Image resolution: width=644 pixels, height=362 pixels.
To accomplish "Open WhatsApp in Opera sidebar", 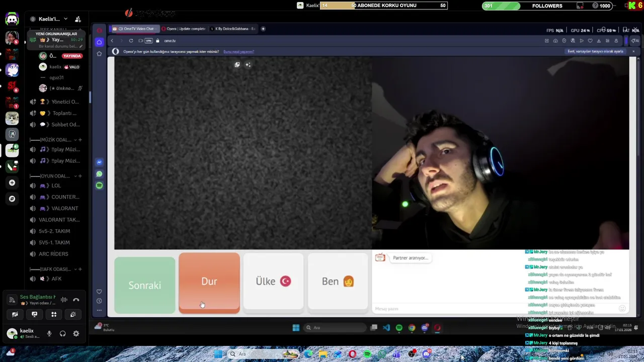I will pos(99,174).
